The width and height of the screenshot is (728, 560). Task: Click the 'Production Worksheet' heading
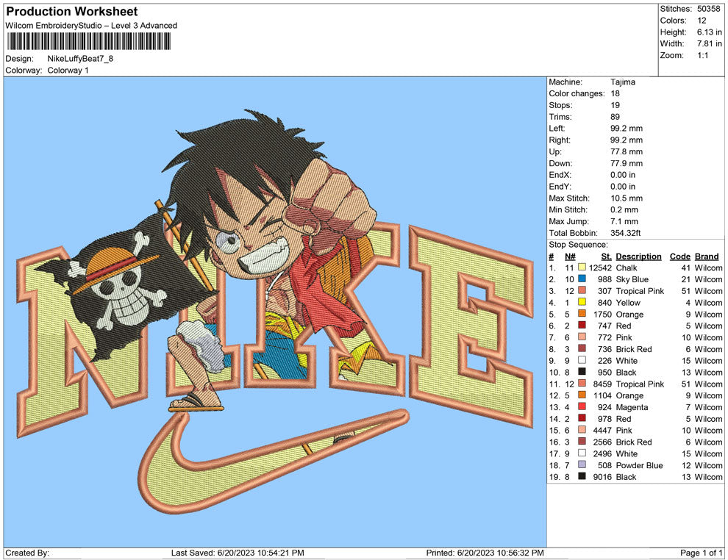click(x=72, y=12)
